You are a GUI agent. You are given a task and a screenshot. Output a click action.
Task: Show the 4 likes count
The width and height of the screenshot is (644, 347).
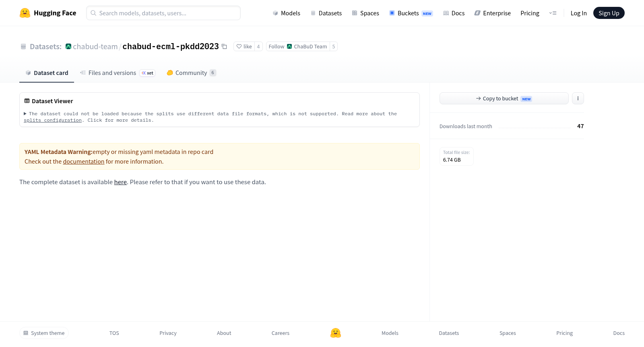(258, 46)
